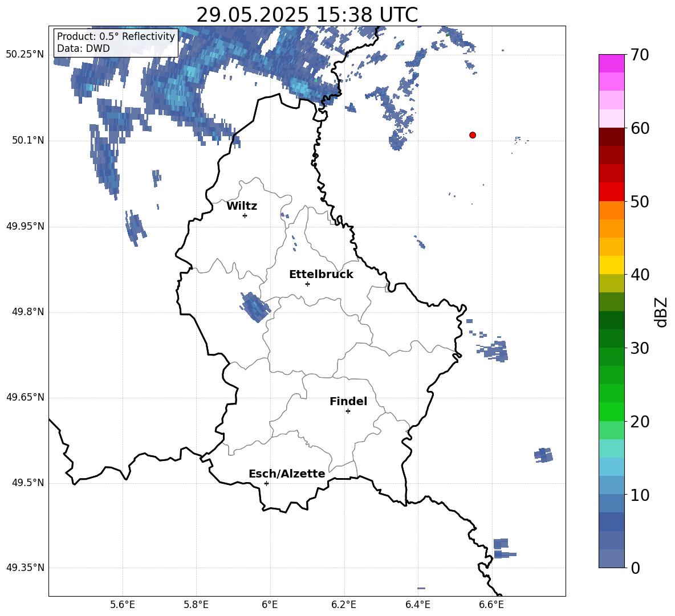This screenshot has height=616, width=675.
Task: Click the 49.35°N latitude label
Action: (25, 568)
